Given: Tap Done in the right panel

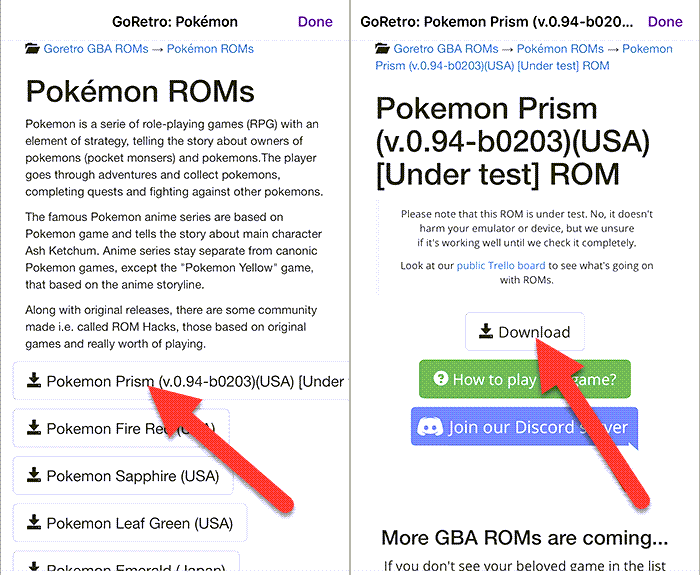Looking at the screenshot, I should pyautogui.click(x=665, y=21).
